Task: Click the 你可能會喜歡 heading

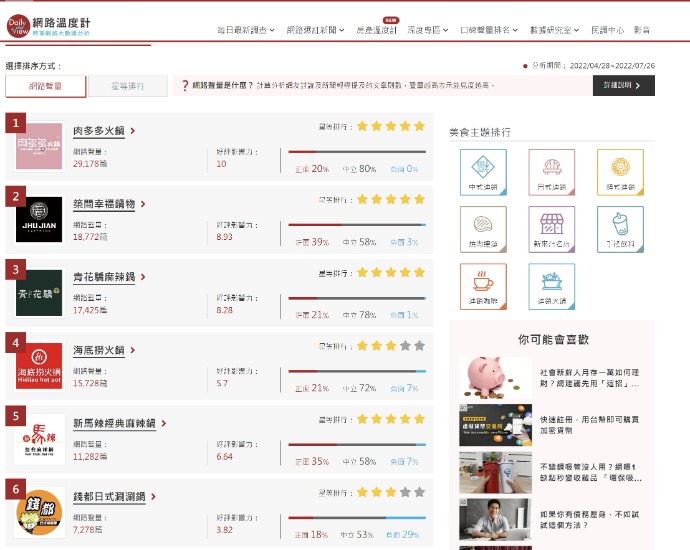Action: pyautogui.click(x=553, y=339)
